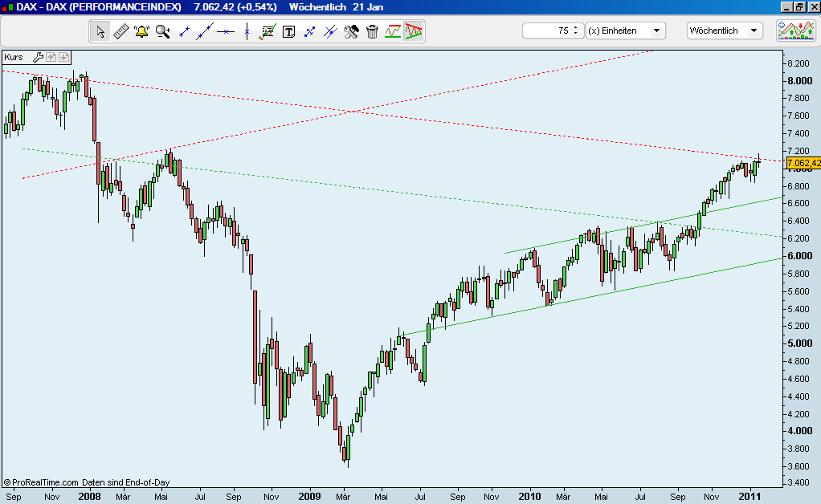Open the wrench settings on the Kurs panel
This screenshot has height=504, width=821.
[x=38, y=57]
